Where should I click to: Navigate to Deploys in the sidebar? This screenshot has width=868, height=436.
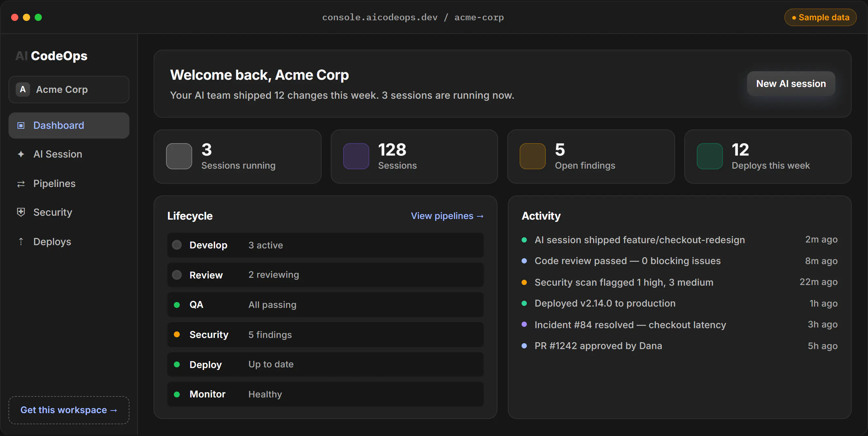[69, 242]
